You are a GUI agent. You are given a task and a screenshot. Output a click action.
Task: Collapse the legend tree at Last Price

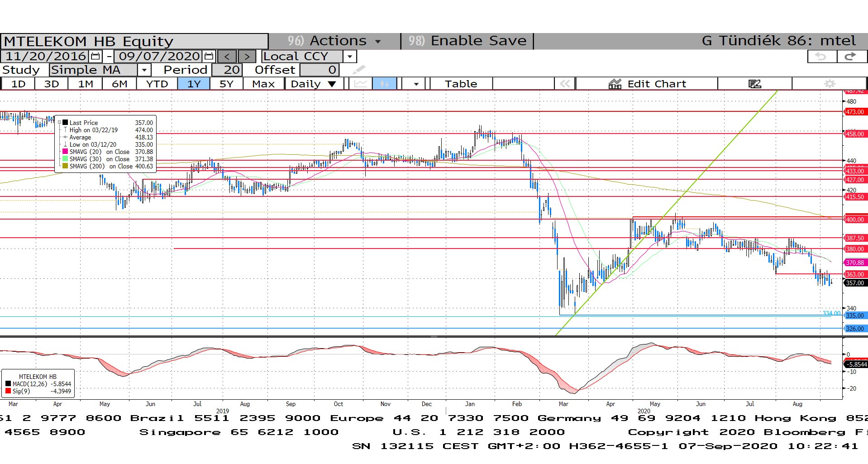coord(59,123)
